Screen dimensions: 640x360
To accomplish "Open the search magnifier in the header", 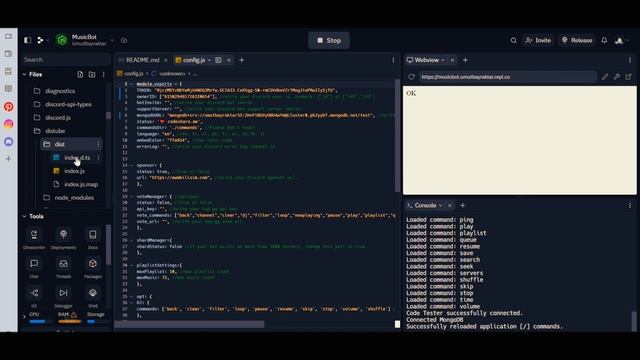I will (x=513, y=40).
